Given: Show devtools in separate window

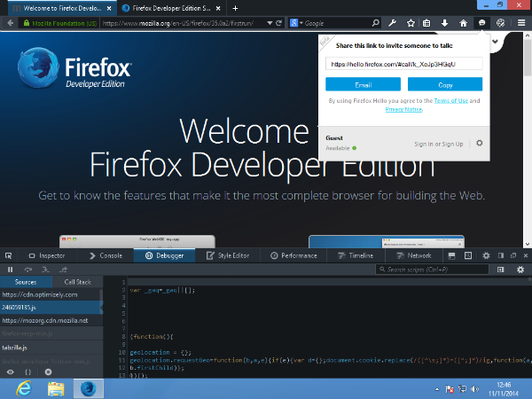Looking at the screenshot, I should (513, 255).
